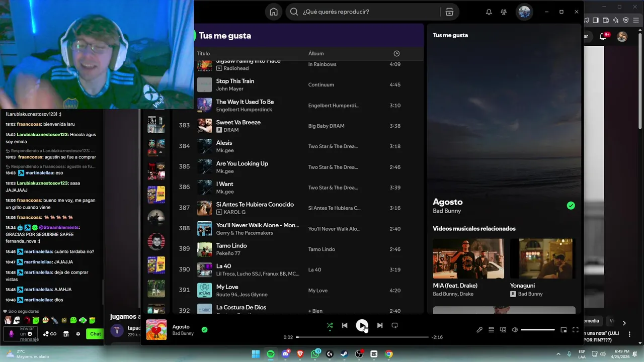The image size is (644, 362).
Task: Open the shop icon in chat bar
Action: coord(66,334)
